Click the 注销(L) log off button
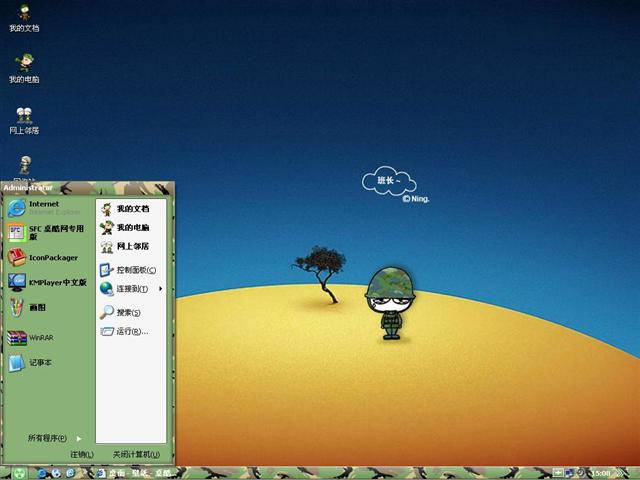Viewport: 640px width, 480px height. (82, 454)
